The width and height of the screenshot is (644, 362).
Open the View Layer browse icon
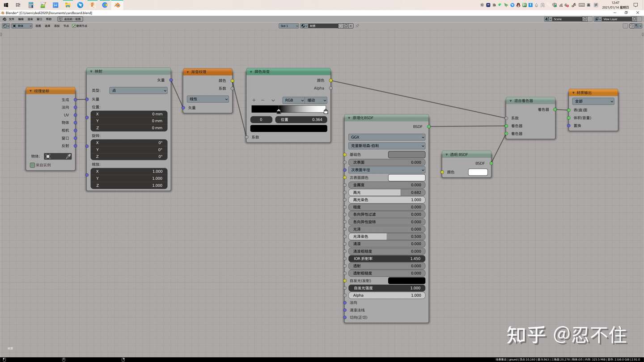598,19
